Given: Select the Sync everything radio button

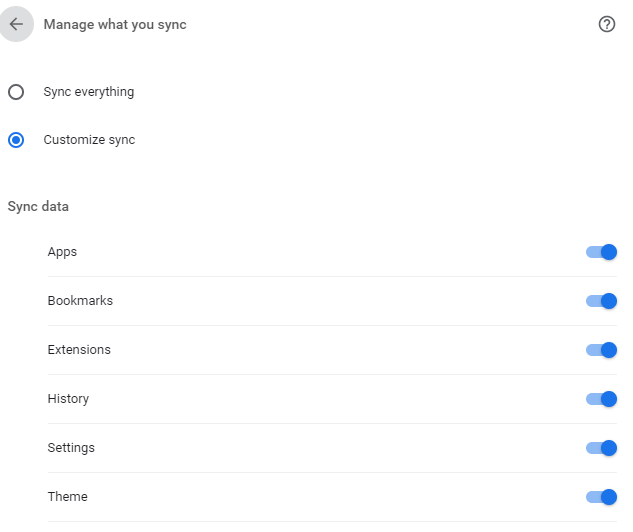Looking at the screenshot, I should tap(16, 92).
